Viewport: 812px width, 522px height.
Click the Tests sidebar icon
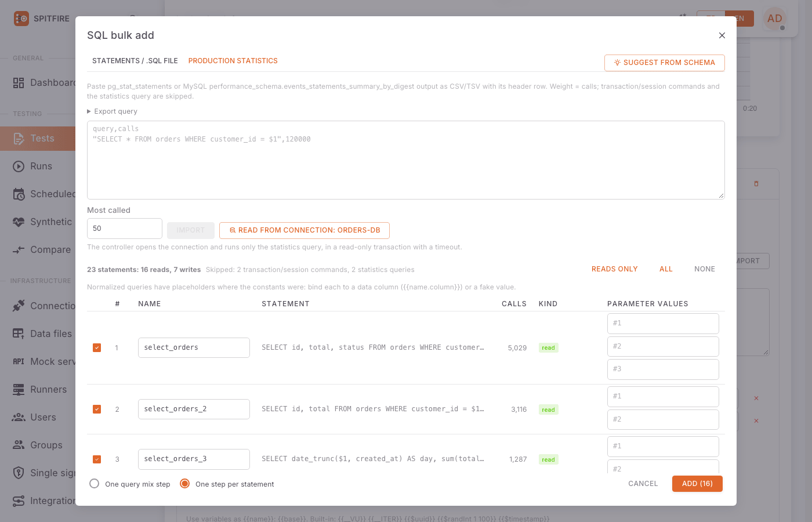tap(19, 139)
